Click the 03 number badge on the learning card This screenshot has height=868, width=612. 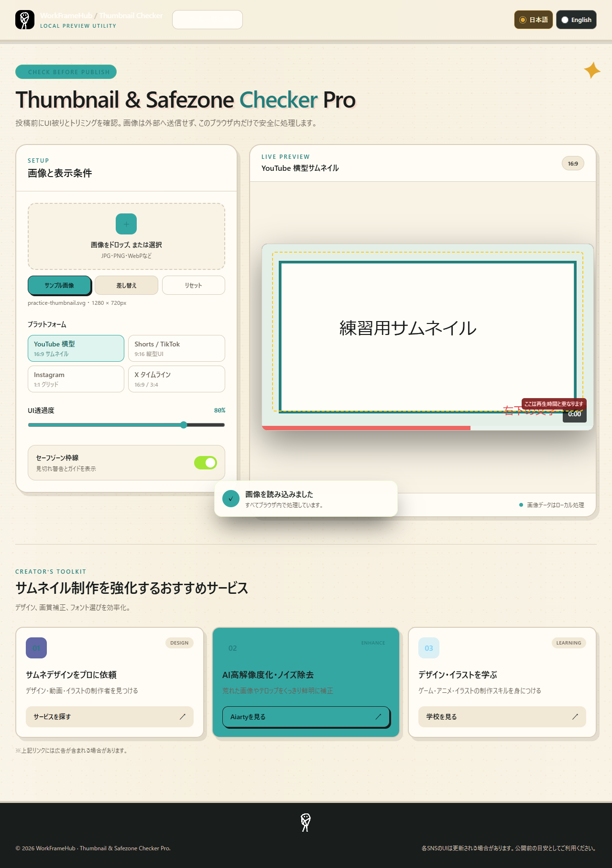click(429, 648)
